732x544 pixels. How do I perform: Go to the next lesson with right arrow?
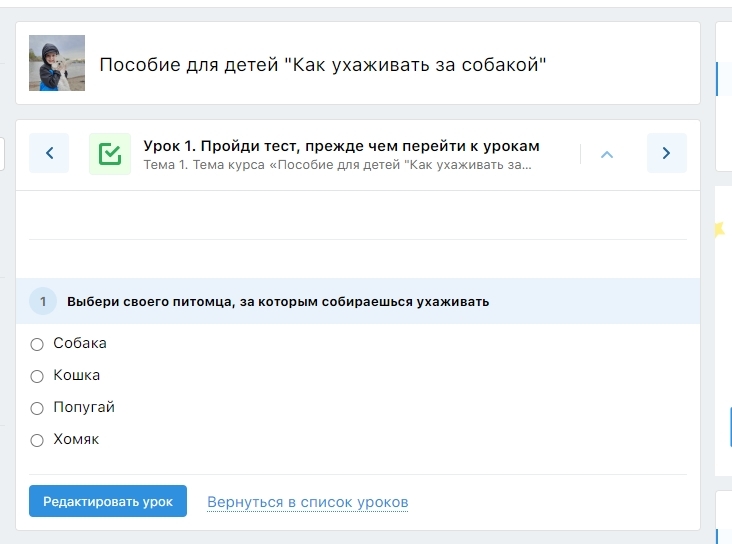point(666,153)
